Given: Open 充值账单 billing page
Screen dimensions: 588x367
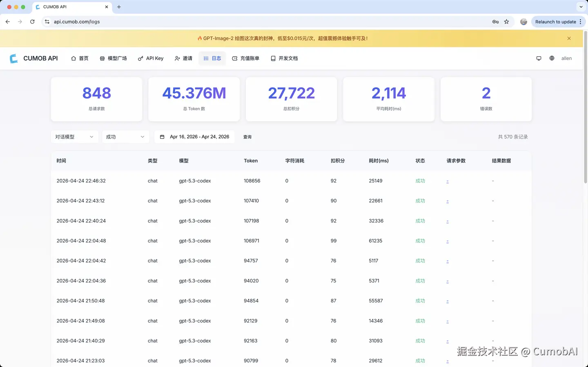Looking at the screenshot, I should [246, 58].
